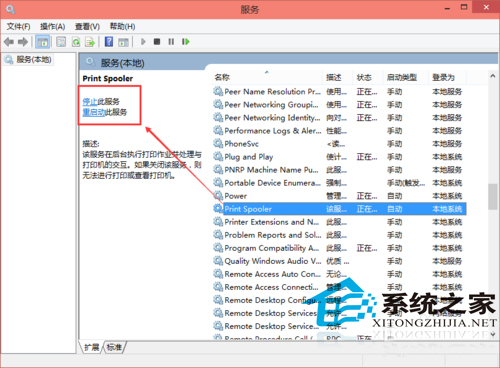Click gear icon beside Performance Logs & Alerts

pyautogui.click(x=218, y=131)
